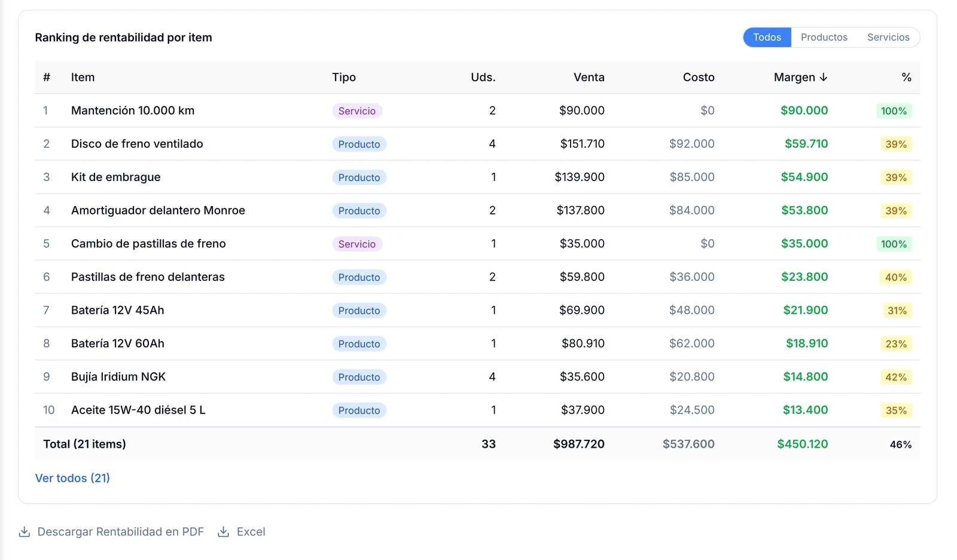Screen dimensions: 957x560
Task: Open the Ver todos (21) link
Action: point(72,478)
